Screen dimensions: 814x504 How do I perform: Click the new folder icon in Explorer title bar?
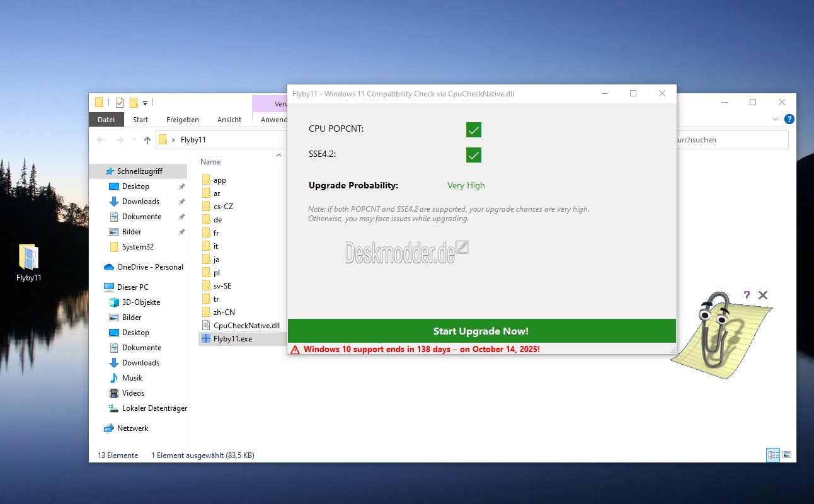pyautogui.click(x=134, y=103)
